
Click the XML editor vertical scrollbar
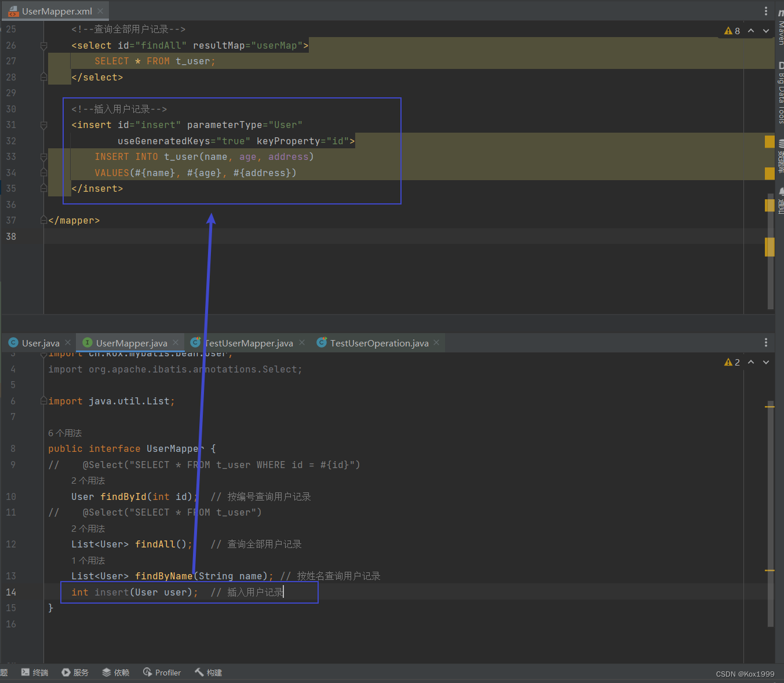point(771,251)
